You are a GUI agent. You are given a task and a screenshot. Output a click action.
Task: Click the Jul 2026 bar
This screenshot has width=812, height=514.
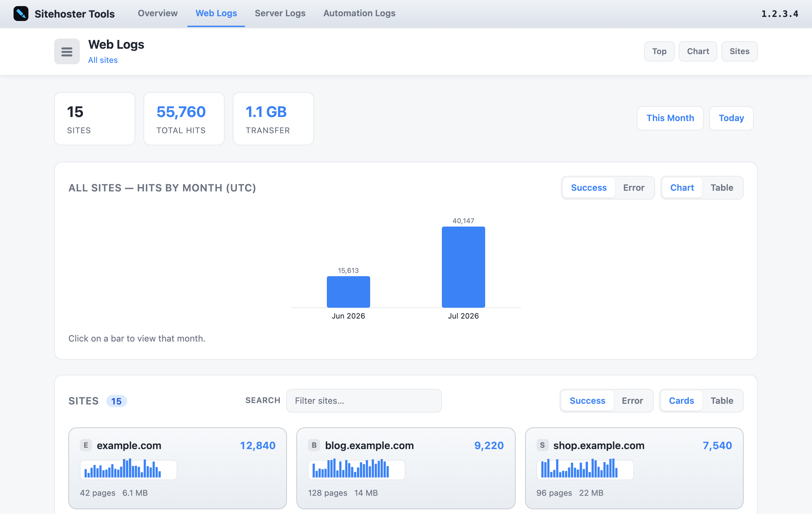(x=464, y=267)
